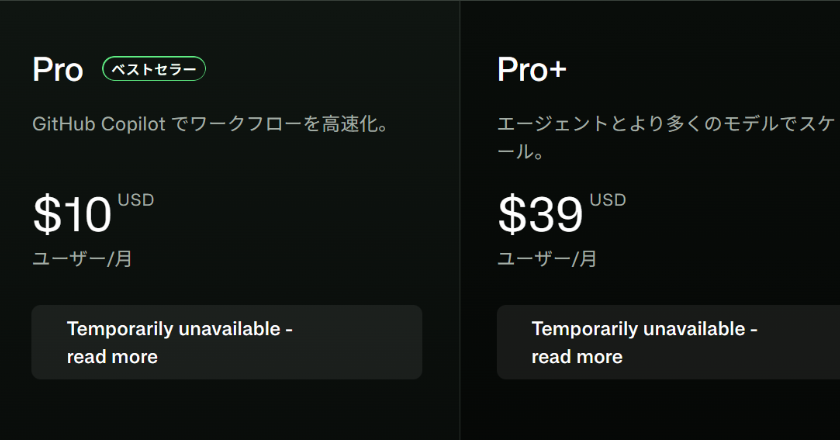Select the Pro+ plan heading
The height and width of the screenshot is (440, 840).
(x=532, y=69)
